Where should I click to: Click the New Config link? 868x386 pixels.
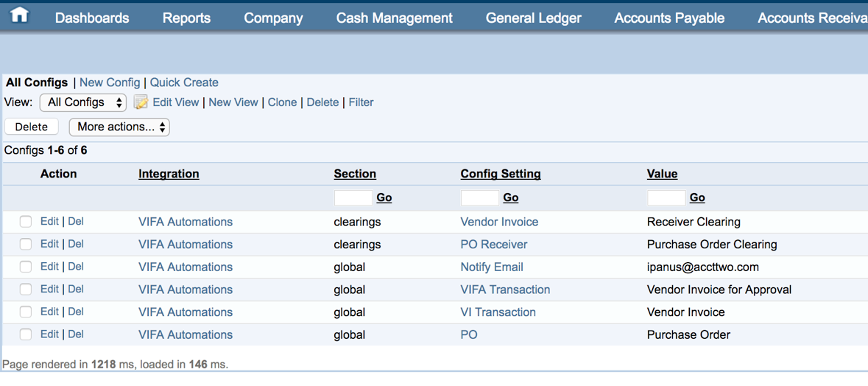pyautogui.click(x=110, y=83)
